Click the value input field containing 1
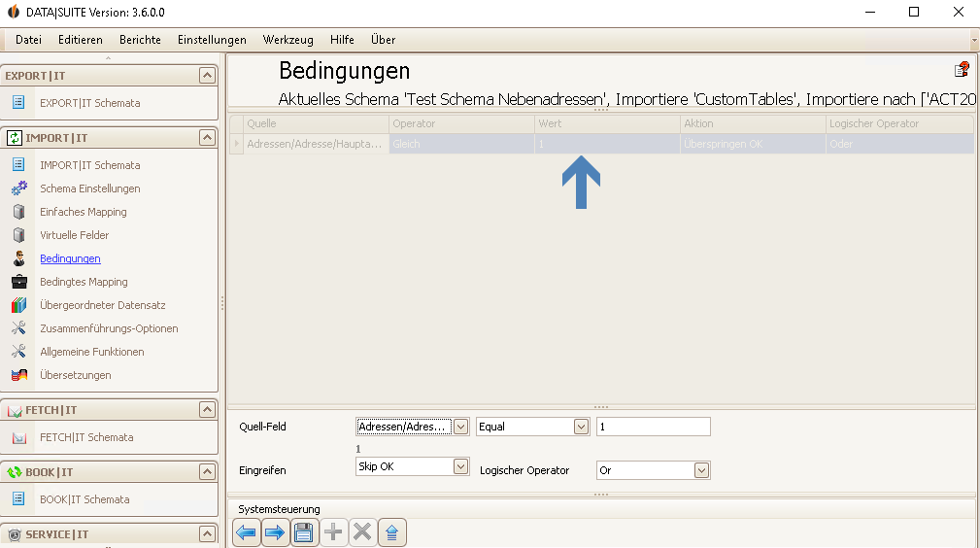This screenshot has width=980, height=548. [653, 427]
